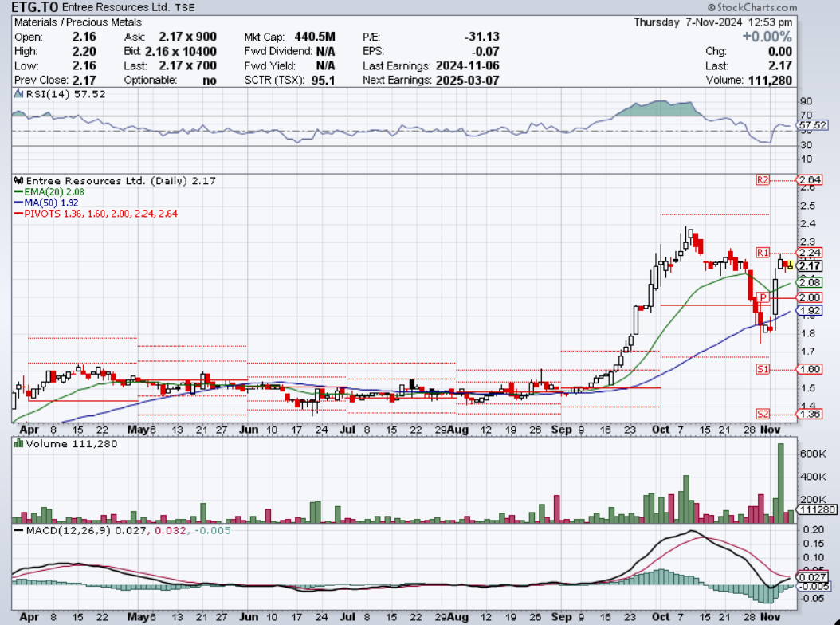Viewport: 840px width, 625px height.
Task: Click the MA(50) 1.92 legend entry
Action: 52,203
